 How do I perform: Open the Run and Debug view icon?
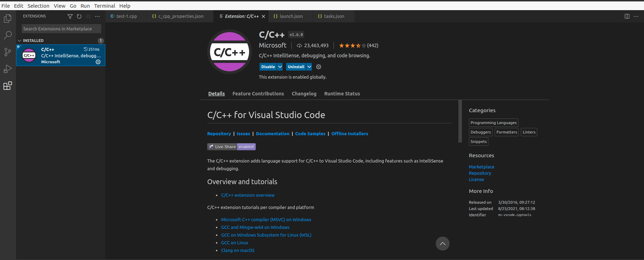[8, 69]
